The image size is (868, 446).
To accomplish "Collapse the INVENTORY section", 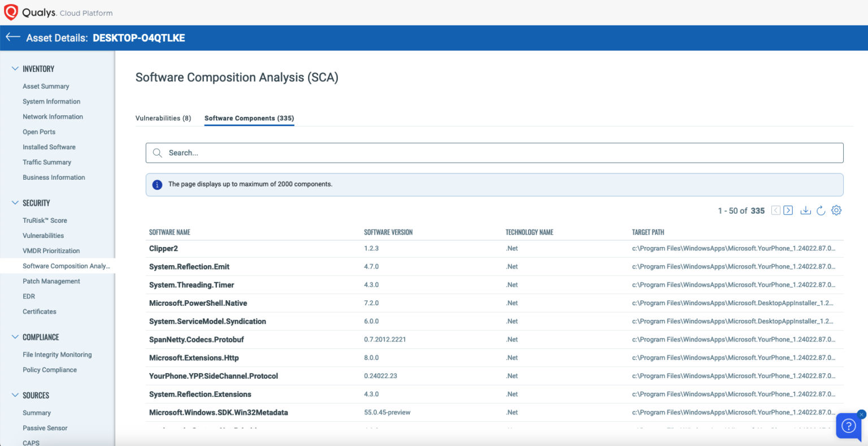I will [x=15, y=68].
